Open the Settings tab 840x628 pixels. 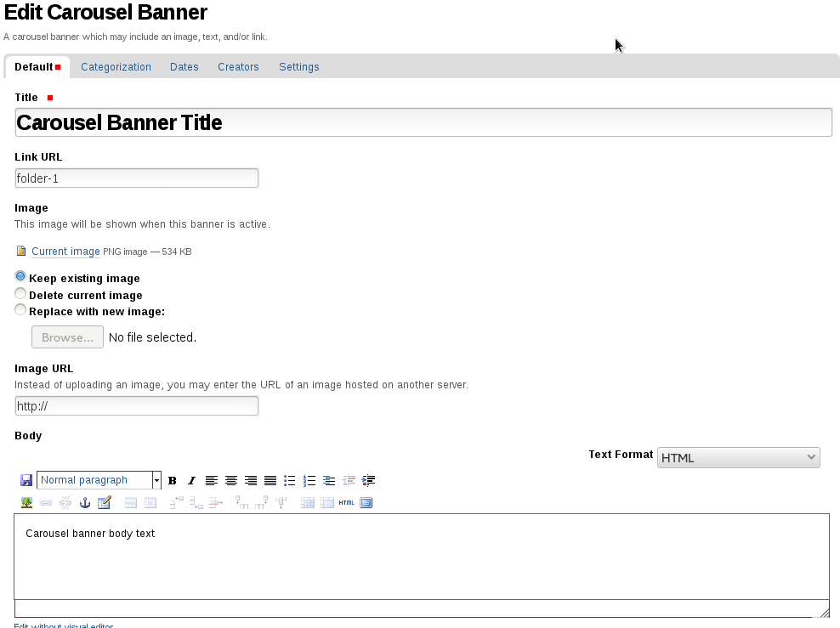pyautogui.click(x=299, y=67)
